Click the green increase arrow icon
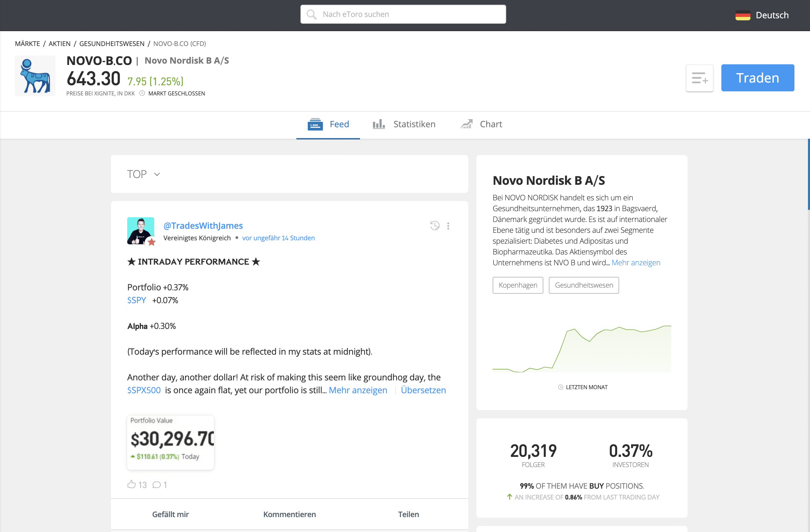 pyautogui.click(x=510, y=497)
